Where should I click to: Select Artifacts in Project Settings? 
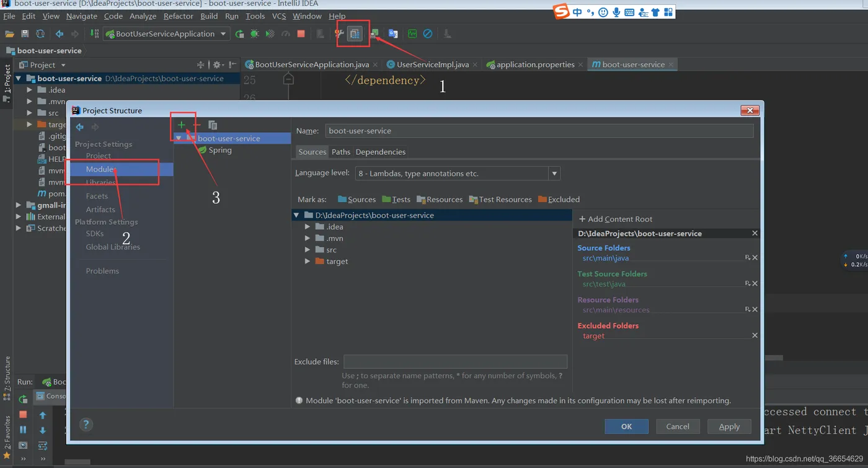[x=100, y=210]
